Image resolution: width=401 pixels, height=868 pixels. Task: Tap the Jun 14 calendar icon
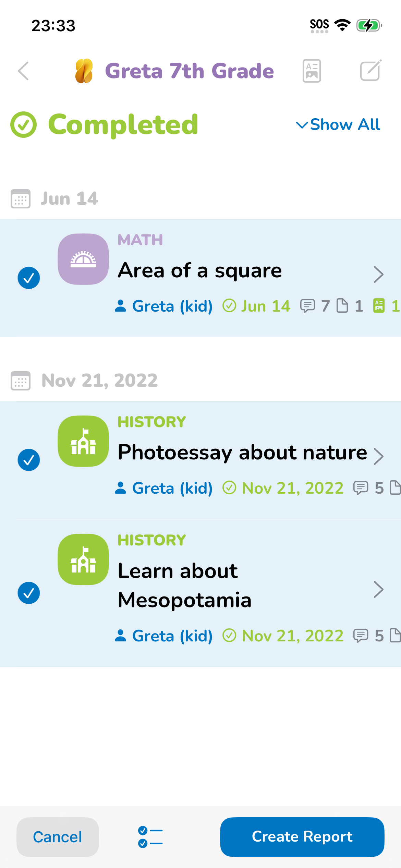tap(21, 198)
